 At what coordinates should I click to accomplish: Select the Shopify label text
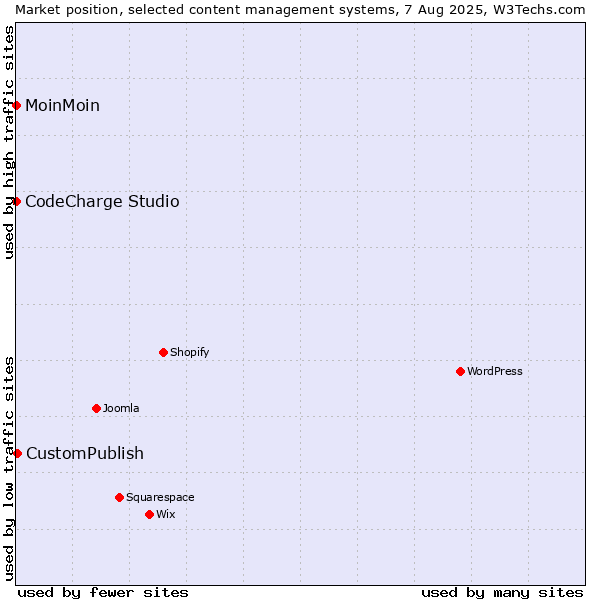189,352
